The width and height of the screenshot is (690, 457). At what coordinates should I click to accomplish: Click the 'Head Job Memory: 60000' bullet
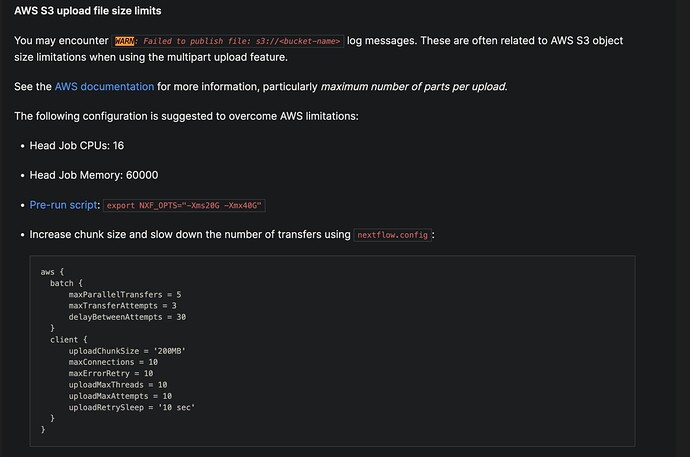(94, 175)
